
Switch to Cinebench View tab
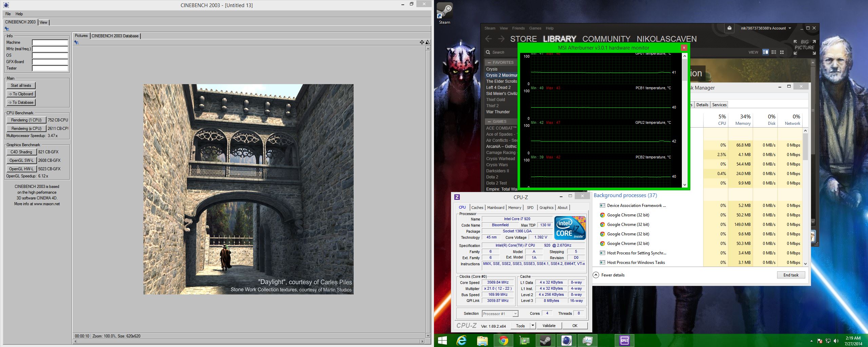(43, 22)
